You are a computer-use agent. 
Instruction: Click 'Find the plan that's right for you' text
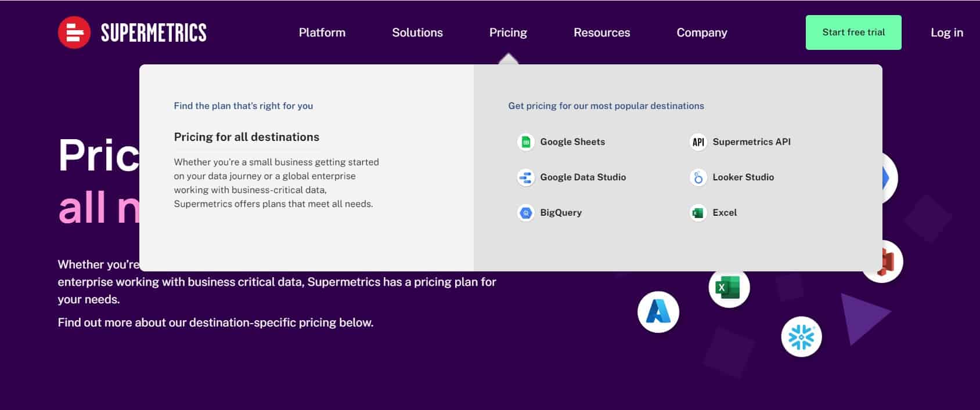[x=243, y=106]
